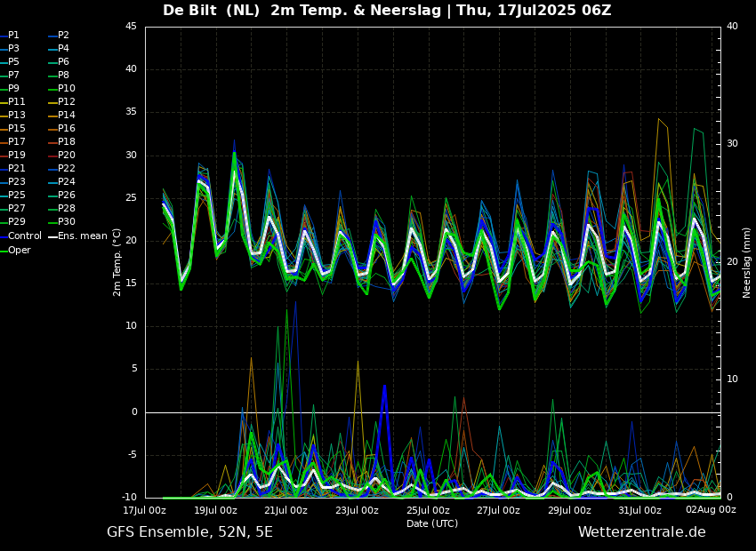Click the GFS Ensemble, 52N, 5E caption
This screenshot has height=551, width=756.
tap(189, 532)
